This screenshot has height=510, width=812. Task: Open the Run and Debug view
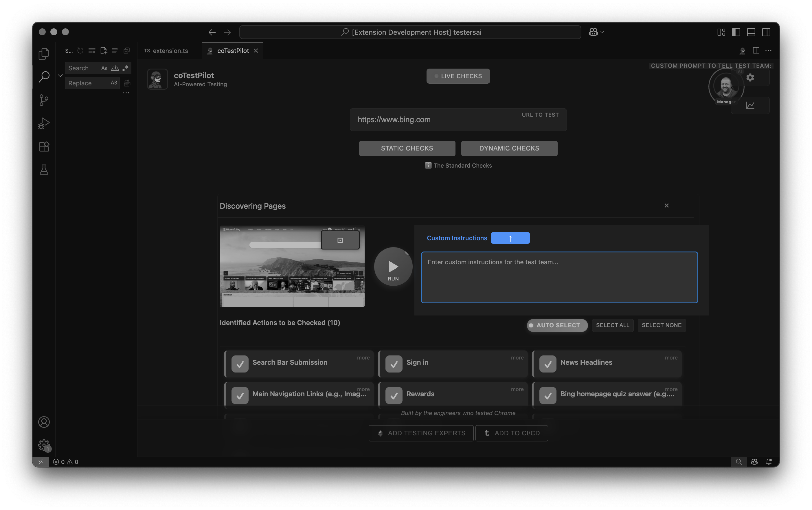click(44, 123)
